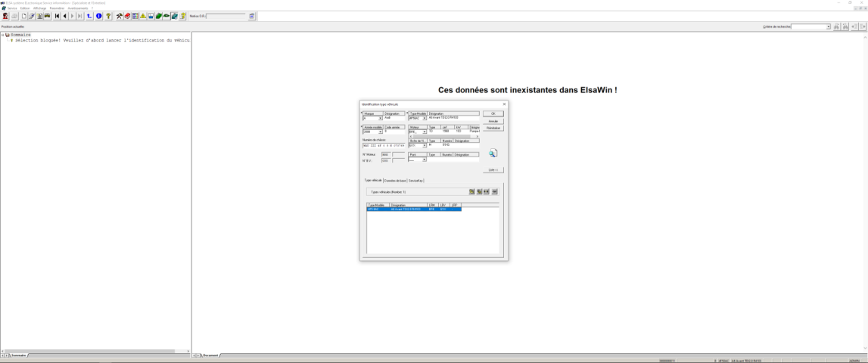The image size is (868, 363).
Task: Collapse the Sommaire tree node
Action: point(2,35)
